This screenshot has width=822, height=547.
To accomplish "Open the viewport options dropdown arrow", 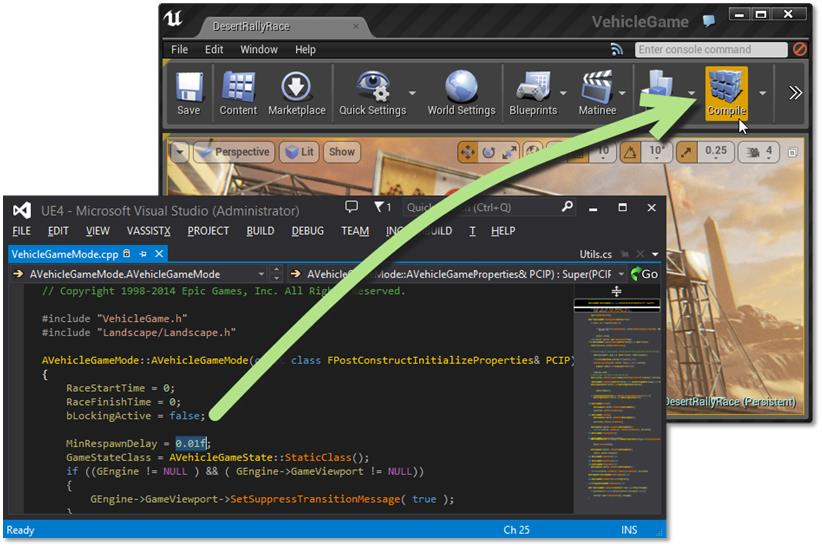I will (180, 153).
